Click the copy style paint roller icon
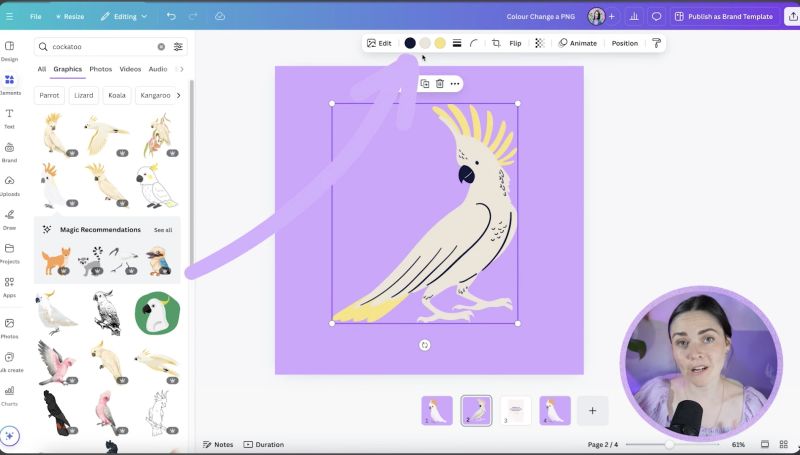This screenshot has height=455, width=800. coord(656,43)
